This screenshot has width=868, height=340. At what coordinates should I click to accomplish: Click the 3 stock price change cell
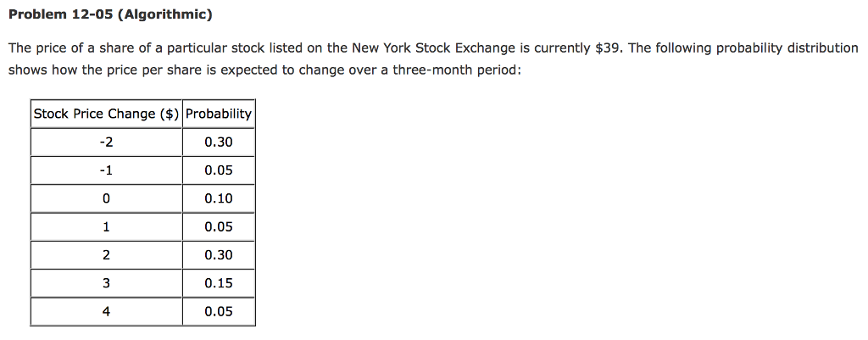(106, 283)
